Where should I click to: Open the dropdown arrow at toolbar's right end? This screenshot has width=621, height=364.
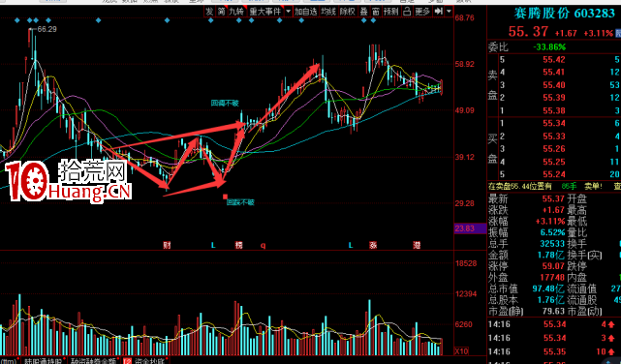[x=449, y=12]
